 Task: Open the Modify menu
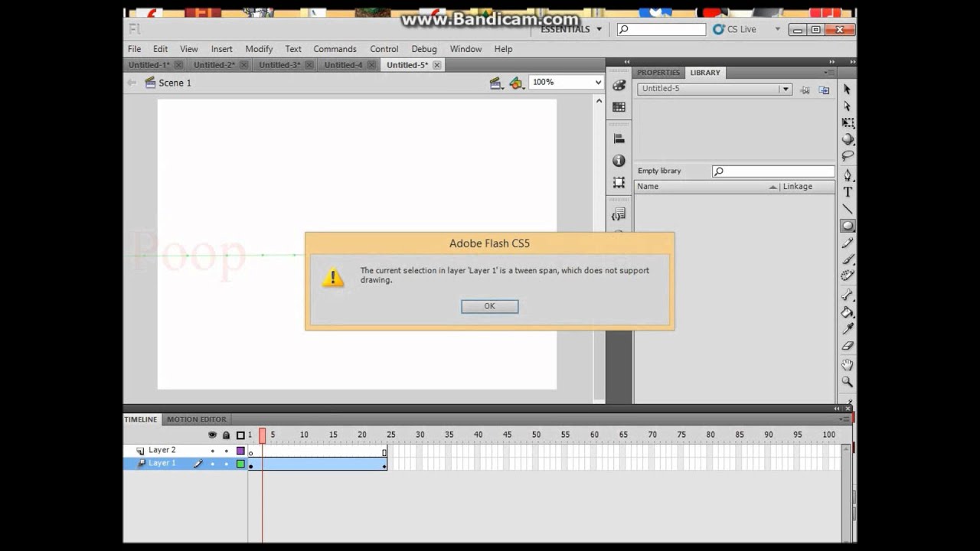coord(259,49)
